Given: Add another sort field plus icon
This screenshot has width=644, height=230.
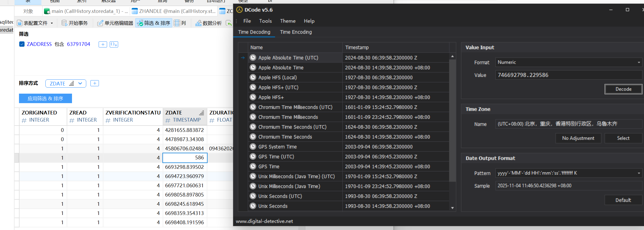Looking at the screenshot, I should point(95,83).
